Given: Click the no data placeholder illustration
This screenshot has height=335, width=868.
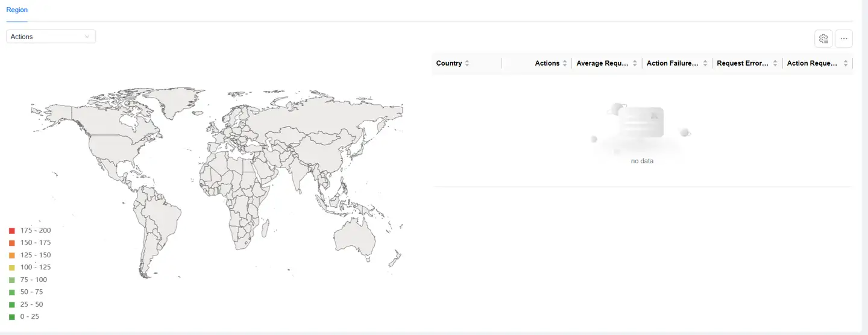Looking at the screenshot, I should [642, 128].
